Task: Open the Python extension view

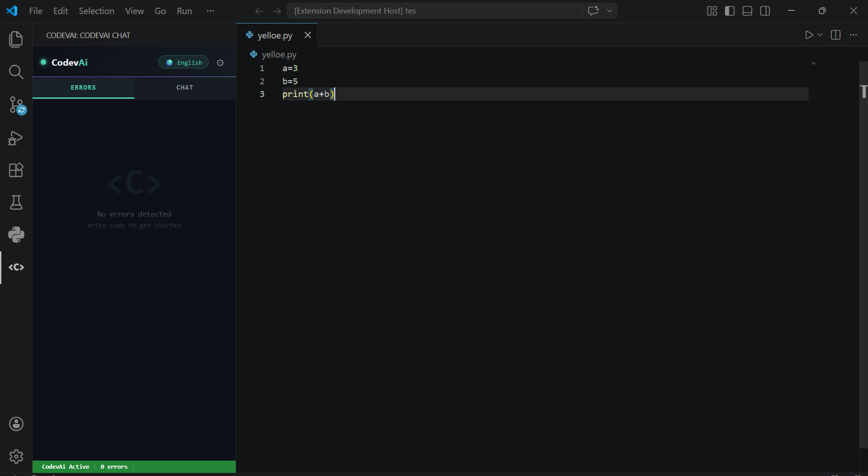Action: coord(16,235)
